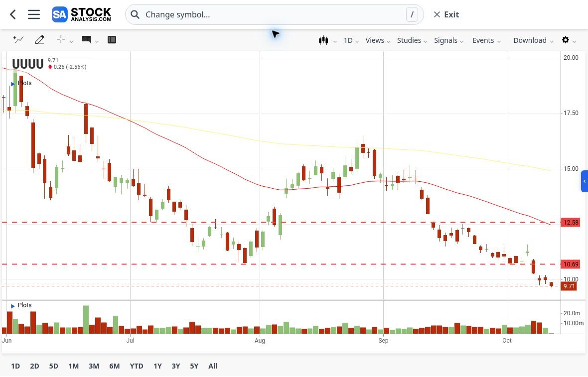Select the 1Y range

click(157, 366)
